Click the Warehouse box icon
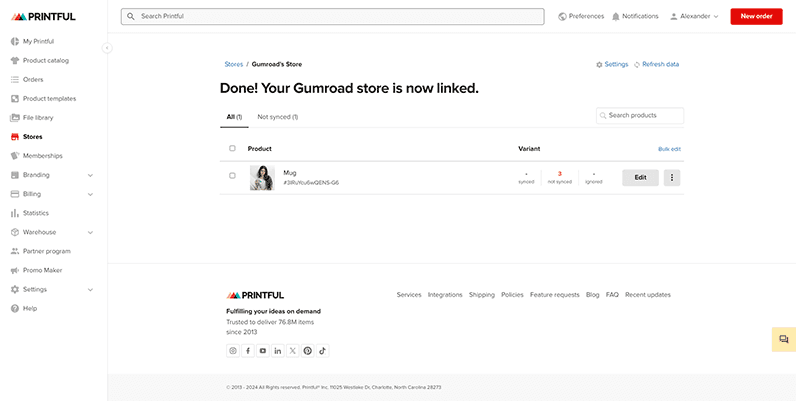Viewport: 796px width, 401px height. (x=15, y=232)
